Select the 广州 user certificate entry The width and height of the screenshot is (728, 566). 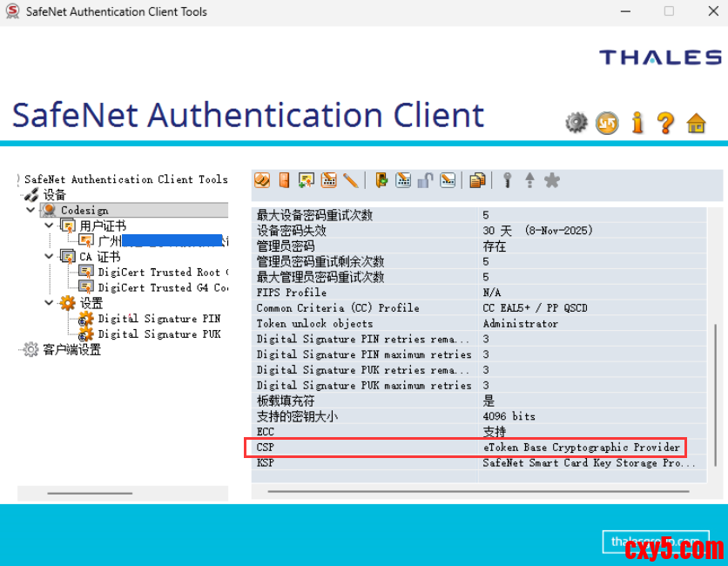tap(163, 240)
